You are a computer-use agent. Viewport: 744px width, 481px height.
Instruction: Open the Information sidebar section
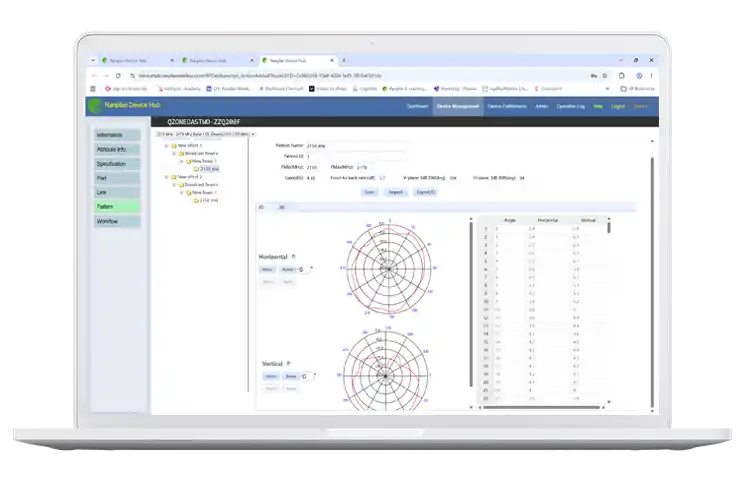point(117,135)
